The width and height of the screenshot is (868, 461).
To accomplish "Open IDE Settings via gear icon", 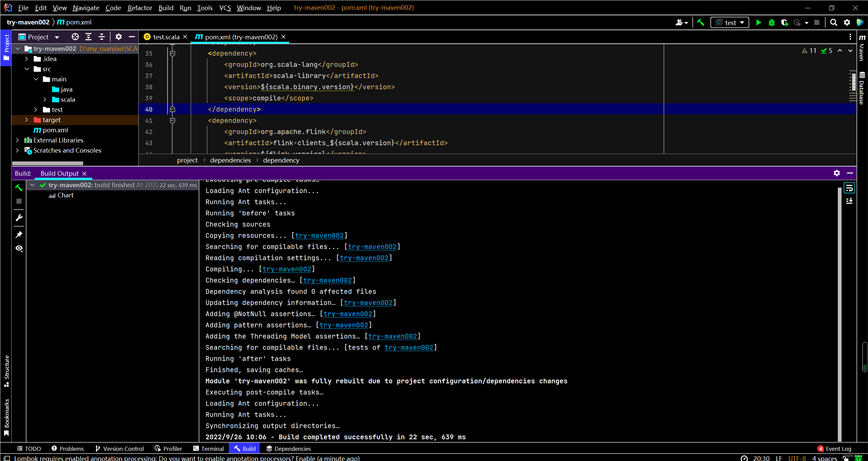I will [x=847, y=22].
